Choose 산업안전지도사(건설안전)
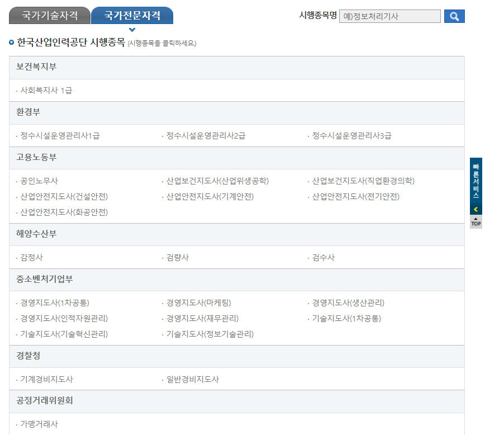This screenshot has height=435, width=504. [64, 197]
